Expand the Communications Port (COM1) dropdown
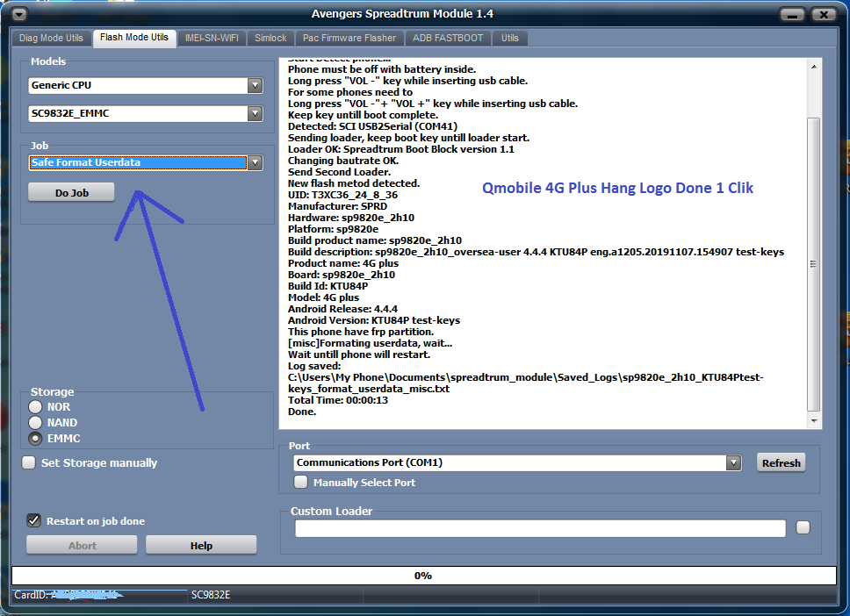 point(733,462)
